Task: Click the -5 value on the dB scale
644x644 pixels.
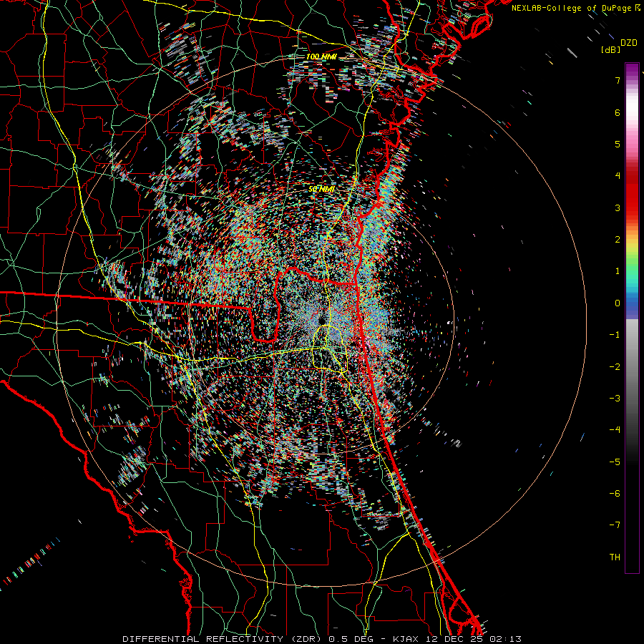Action: coord(615,462)
